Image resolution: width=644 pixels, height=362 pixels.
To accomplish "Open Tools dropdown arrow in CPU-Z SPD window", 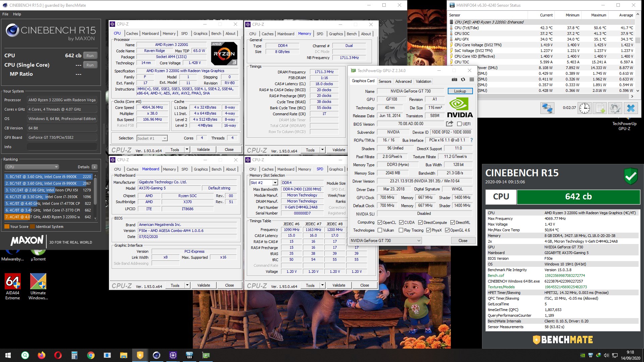I will pyautogui.click(x=322, y=285).
